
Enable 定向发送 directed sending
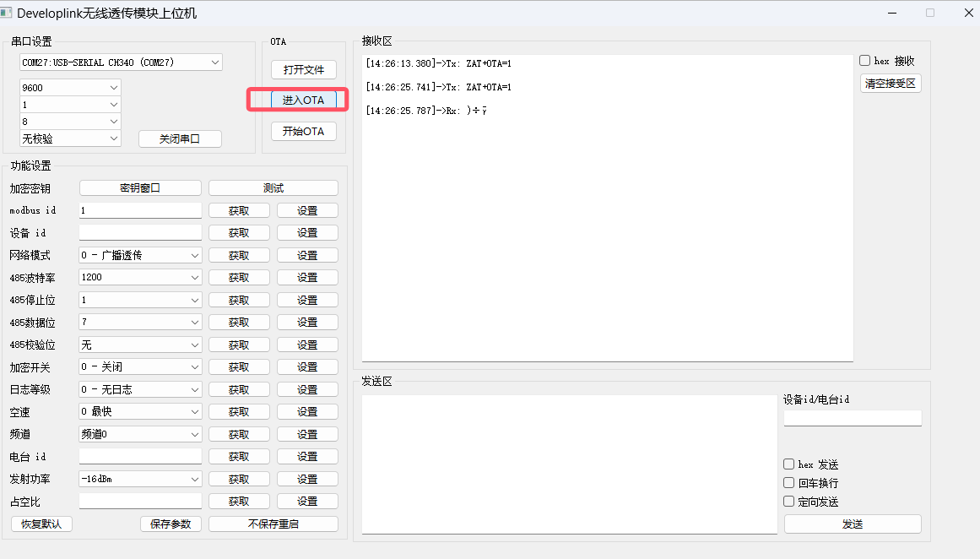(x=789, y=502)
